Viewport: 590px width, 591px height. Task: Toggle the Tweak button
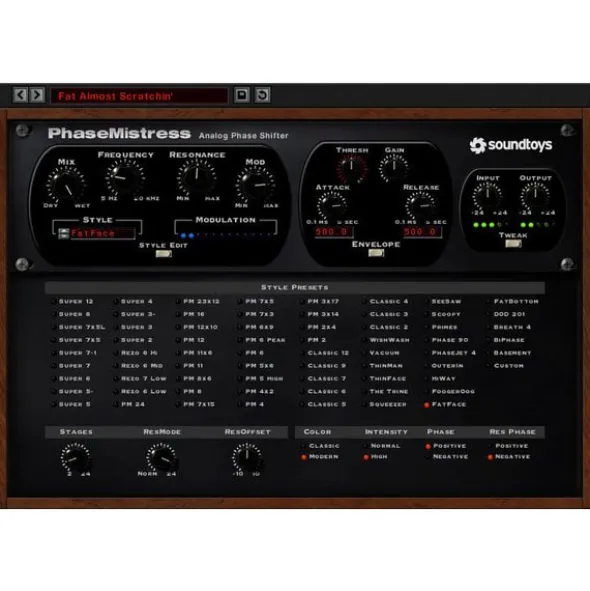coord(513,243)
